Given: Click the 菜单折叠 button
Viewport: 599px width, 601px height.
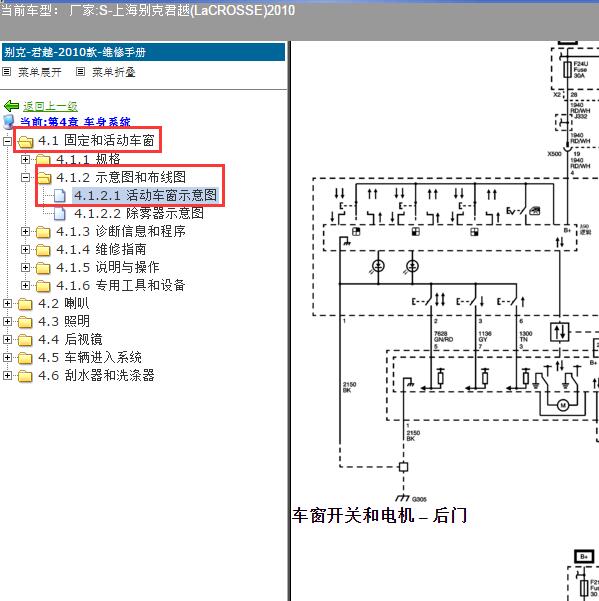Looking at the screenshot, I should pos(114,72).
